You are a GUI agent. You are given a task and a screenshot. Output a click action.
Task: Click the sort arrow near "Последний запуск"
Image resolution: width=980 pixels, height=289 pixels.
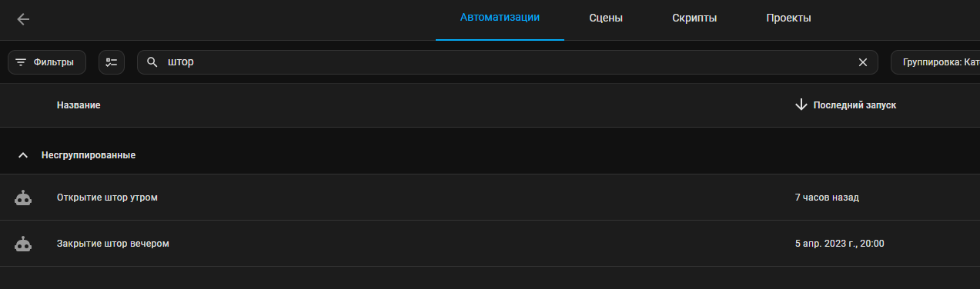click(x=801, y=105)
